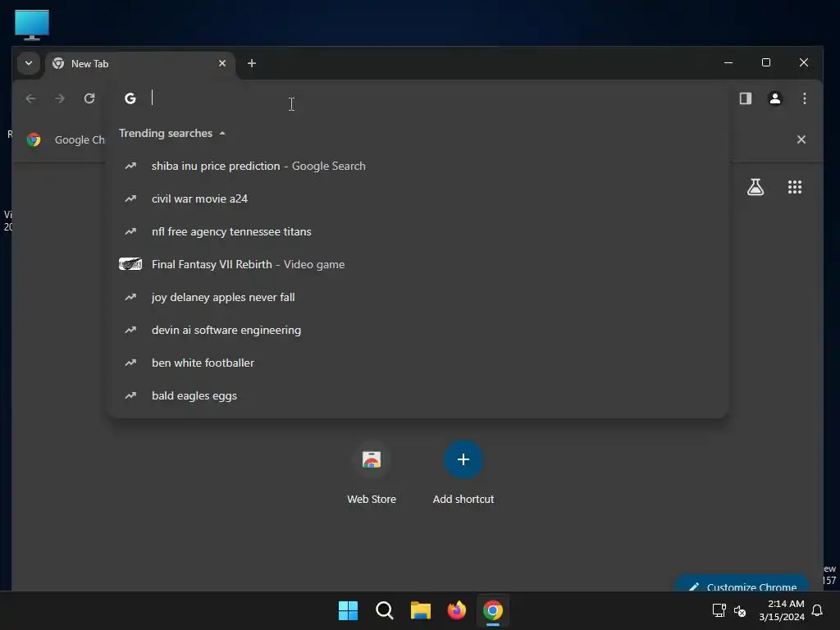Open File Explorer from taskbar
The width and height of the screenshot is (840, 630).
(421, 610)
